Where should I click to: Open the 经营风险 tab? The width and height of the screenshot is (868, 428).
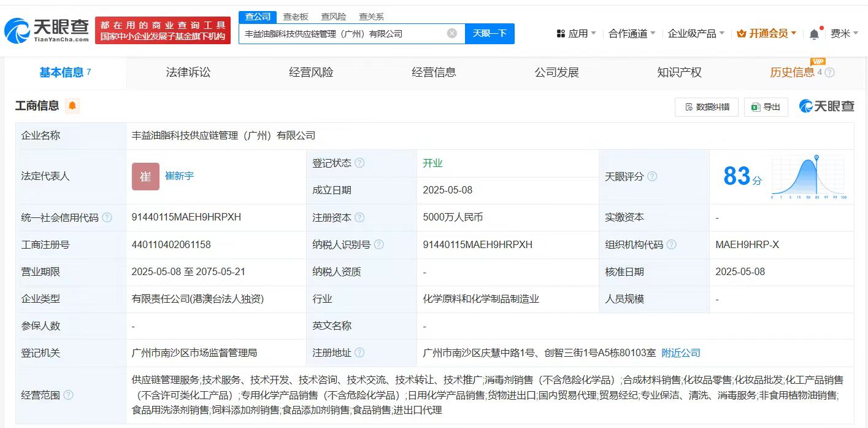click(311, 72)
